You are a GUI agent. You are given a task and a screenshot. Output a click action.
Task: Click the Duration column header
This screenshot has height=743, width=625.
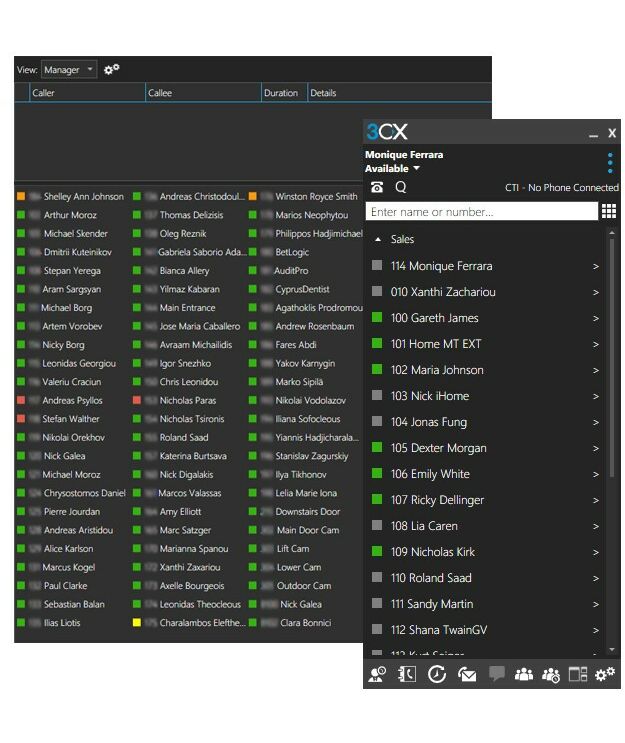(281, 93)
